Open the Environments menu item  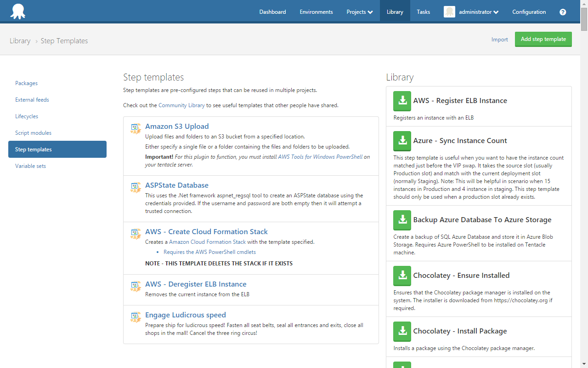pyautogui.click(x=316, y=12)
